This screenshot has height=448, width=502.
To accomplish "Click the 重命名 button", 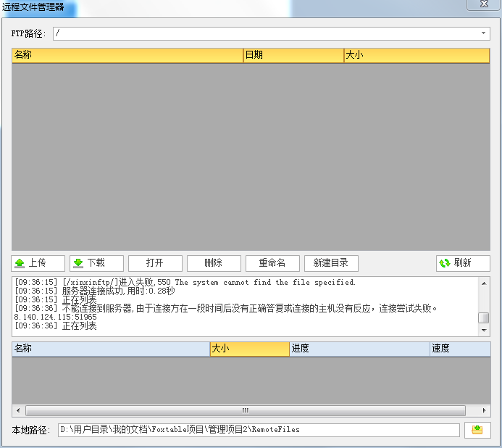I will click(x=272, y=263).
